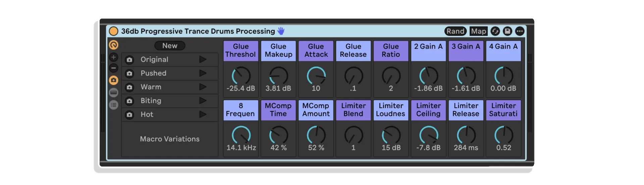The height and width of the screenshot is (185, 644).
Task: Open the rack options ellipsis menu
Action: [520, 31]
